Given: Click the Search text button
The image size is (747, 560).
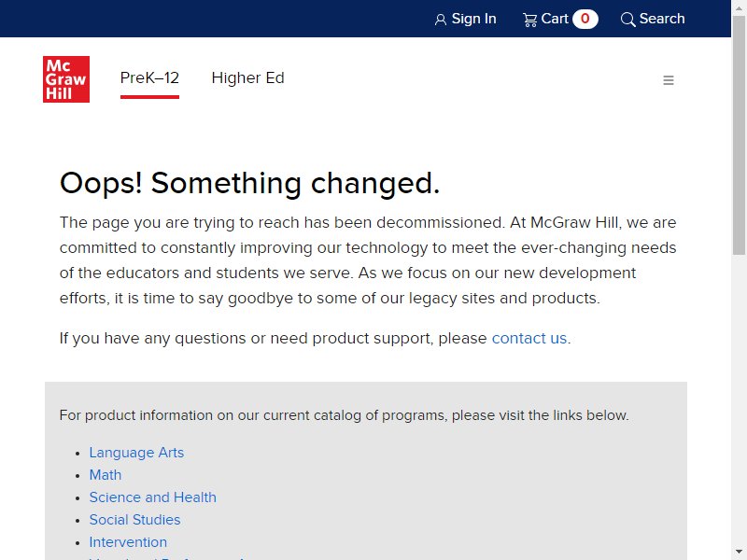Looking at the screenshot, I should pos(662,19).
